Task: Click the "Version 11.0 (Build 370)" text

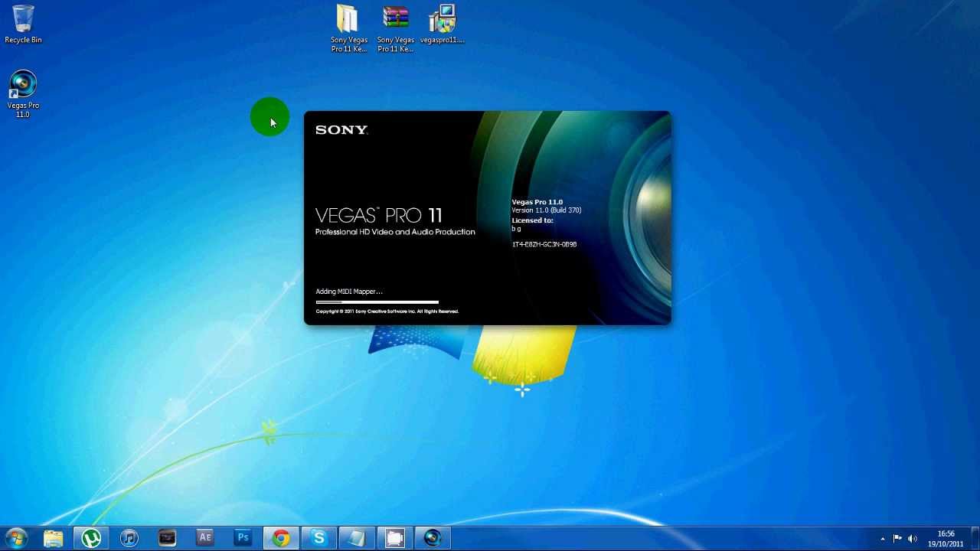Action: [x=547, y=210]
